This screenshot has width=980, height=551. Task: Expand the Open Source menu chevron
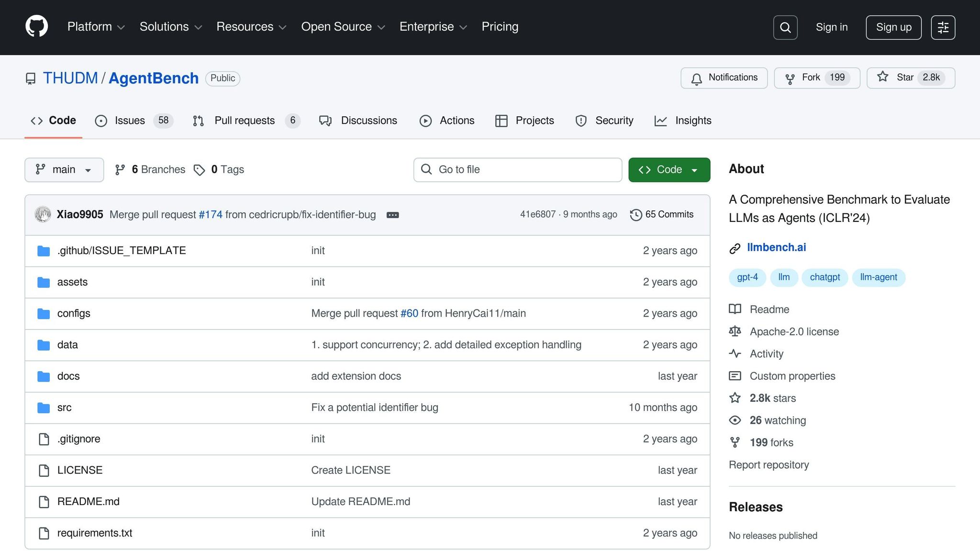(x=381, y=27)
